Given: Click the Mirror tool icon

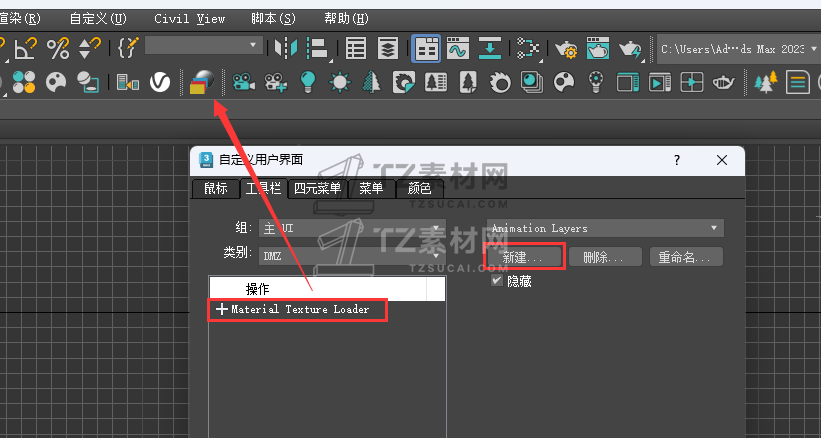Looking at the screenshot, I should pos(286,48).
